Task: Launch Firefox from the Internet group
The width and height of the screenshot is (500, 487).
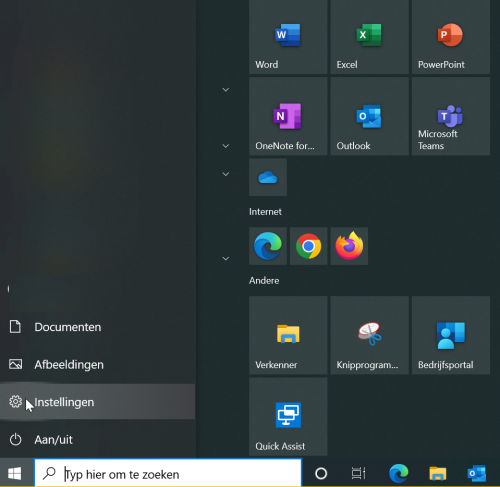Action: 349,246
